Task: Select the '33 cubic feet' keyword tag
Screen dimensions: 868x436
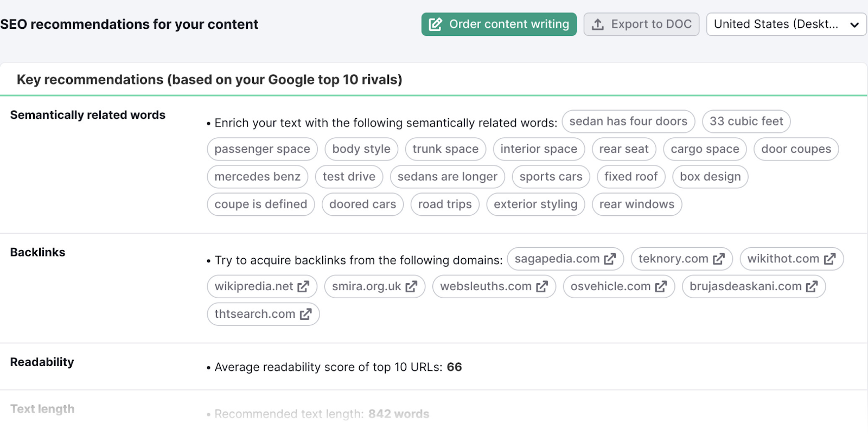Action: coord(746,121)
